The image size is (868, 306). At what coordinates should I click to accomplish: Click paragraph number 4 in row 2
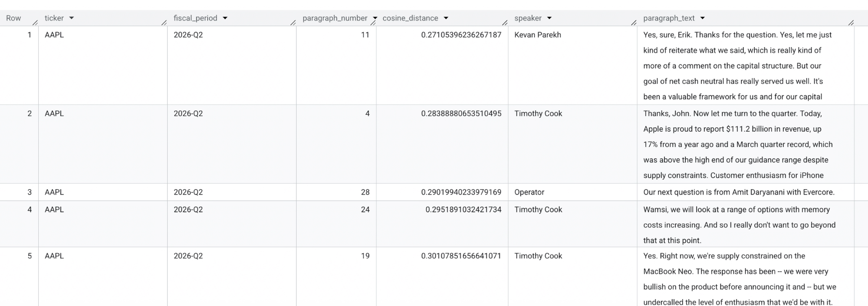(367, 114)
